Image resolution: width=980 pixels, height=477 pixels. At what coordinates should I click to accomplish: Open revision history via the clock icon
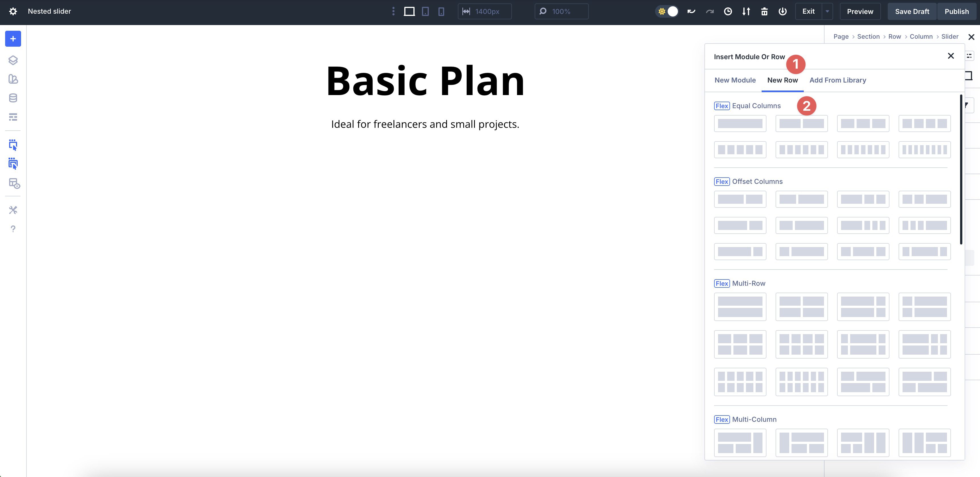click(728, 11)
